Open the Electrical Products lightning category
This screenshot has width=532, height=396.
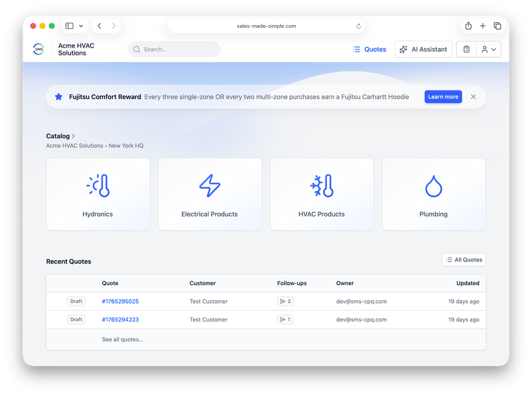[210, 194]
